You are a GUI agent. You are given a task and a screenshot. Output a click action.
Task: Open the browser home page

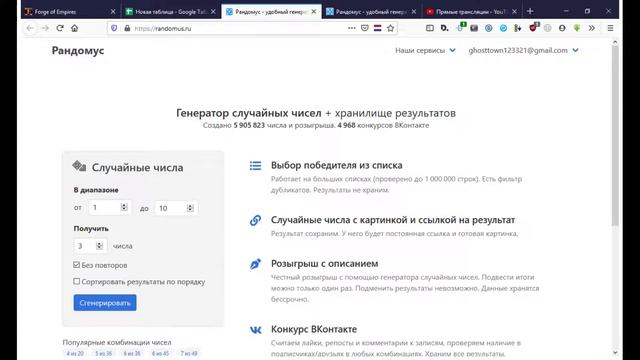74,28
